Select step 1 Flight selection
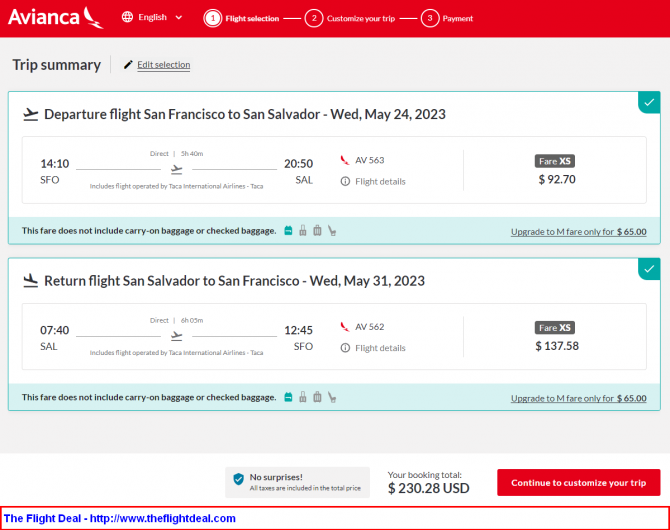 (x=242, y=18)
